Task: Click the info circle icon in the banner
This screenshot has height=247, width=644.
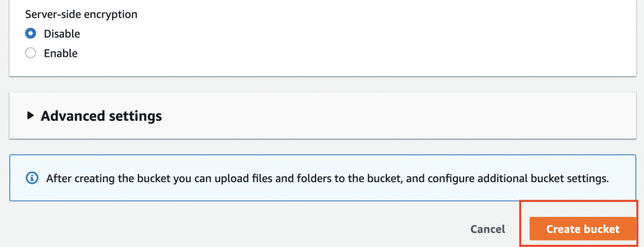Action: click(x=33, y=178)
